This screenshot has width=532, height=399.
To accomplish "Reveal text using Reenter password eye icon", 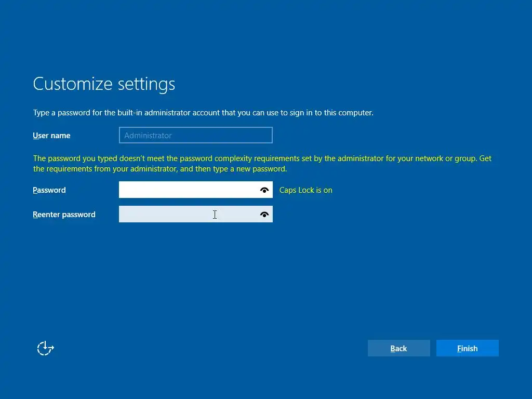I will 264,215.
